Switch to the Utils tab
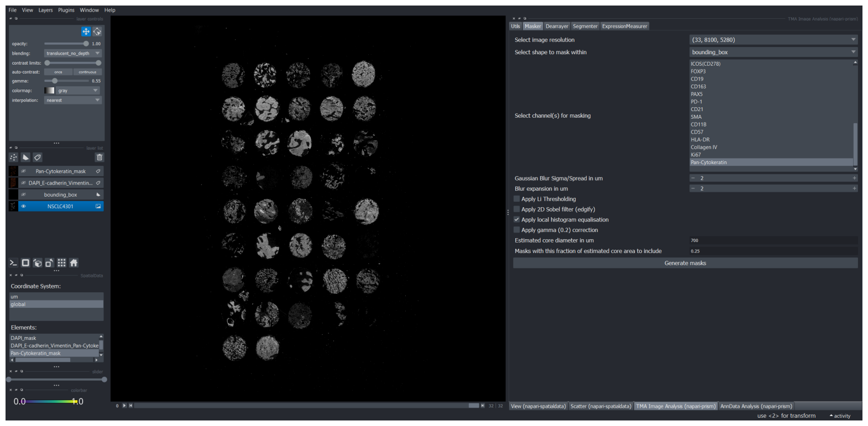Viewport: 868px width, 426px height. [516, 26]
